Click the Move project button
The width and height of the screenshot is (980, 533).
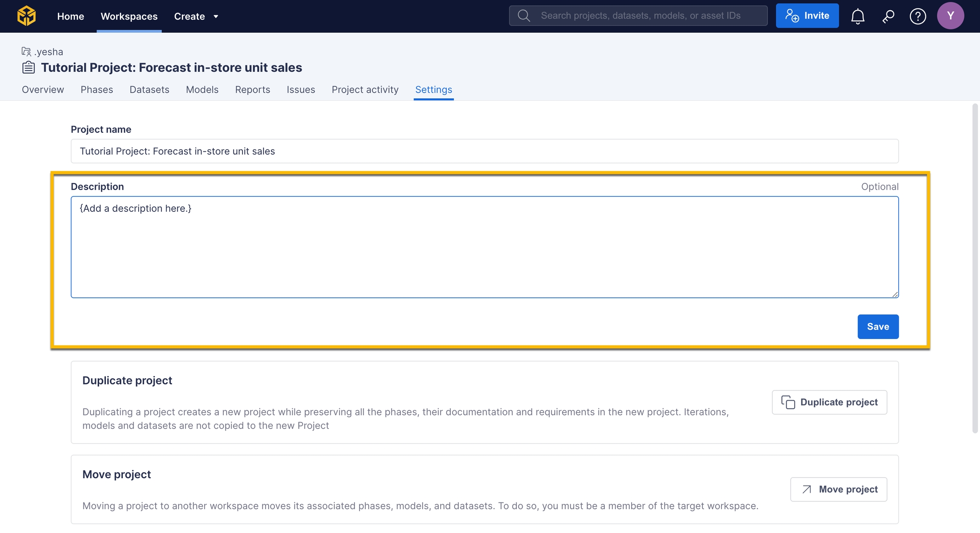click(838, 489)
